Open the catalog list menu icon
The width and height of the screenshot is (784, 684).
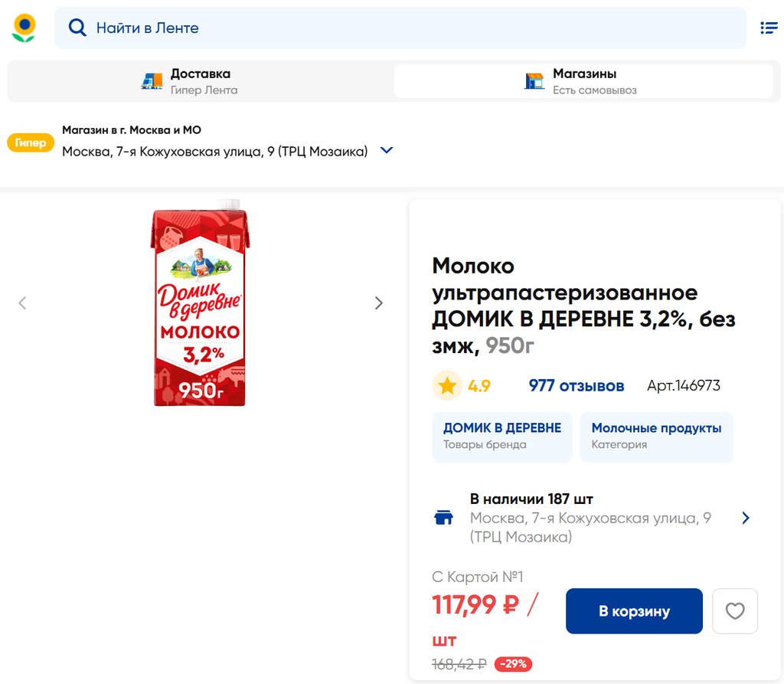768,28
